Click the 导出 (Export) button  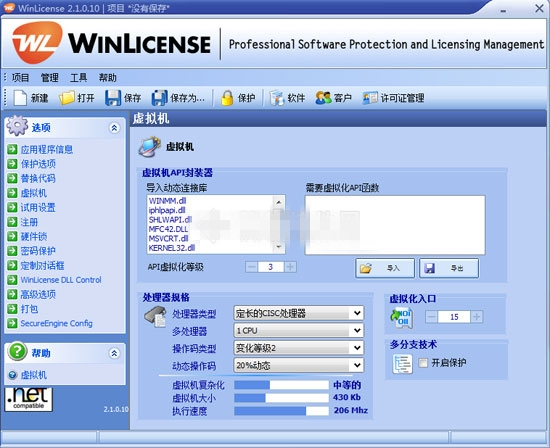(x=449, y=268)
